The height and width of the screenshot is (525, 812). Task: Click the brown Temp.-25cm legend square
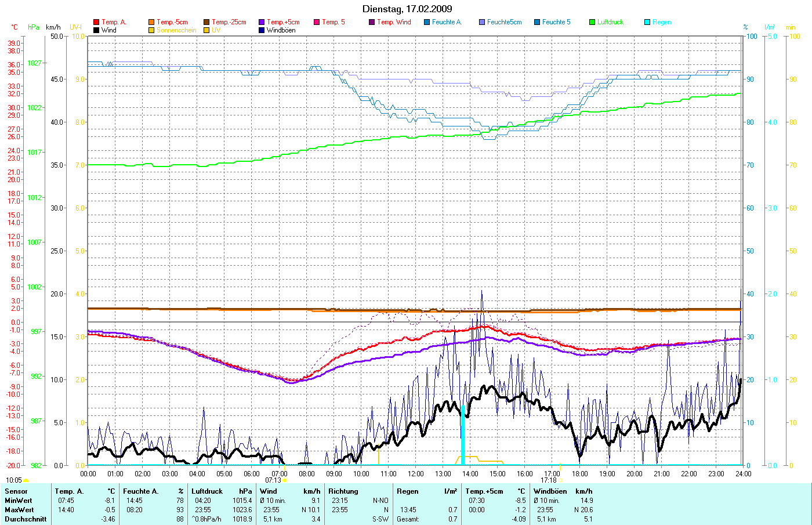(x=206, y=22)
